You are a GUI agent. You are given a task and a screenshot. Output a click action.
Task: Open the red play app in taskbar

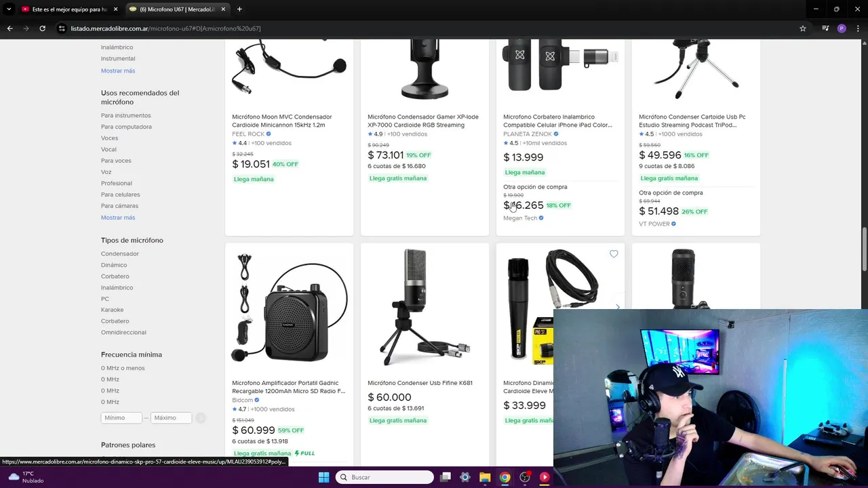544,477
